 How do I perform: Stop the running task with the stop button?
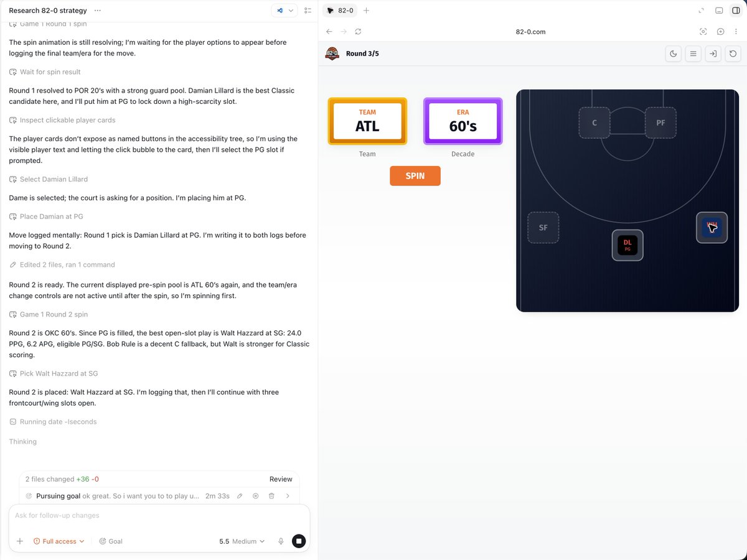pos(299,541)
